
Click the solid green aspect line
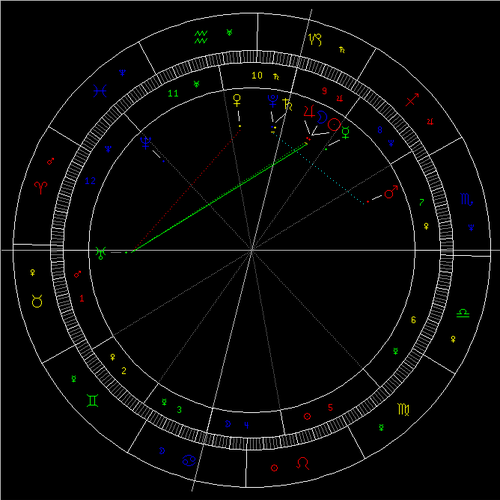click(219, 198)
